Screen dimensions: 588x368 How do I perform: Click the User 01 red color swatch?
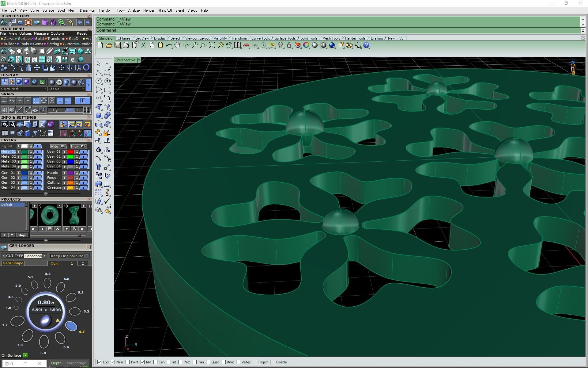click(x=70, y=152)
